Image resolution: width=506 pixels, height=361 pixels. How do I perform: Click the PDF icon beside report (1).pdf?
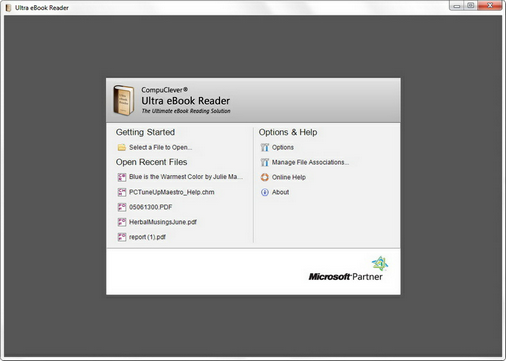click(x=122, y=237)
